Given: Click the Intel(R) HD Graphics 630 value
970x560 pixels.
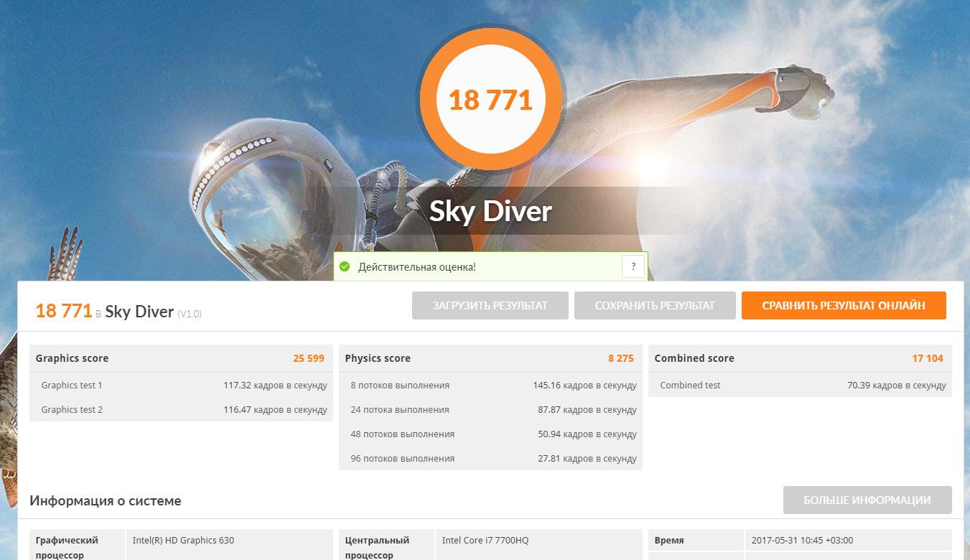Looking at the screenshot, I should pos(183,541).
